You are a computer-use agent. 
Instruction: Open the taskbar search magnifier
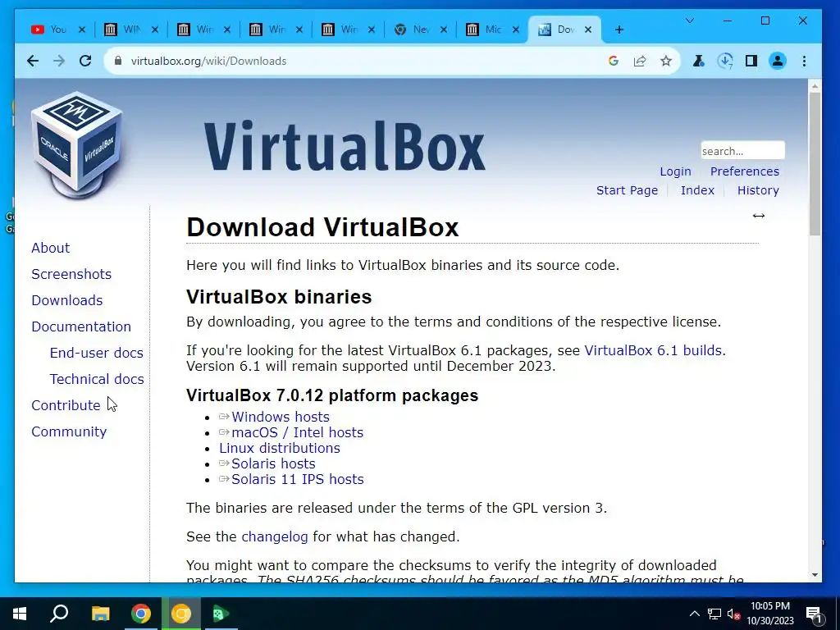[x=59, y=614]
